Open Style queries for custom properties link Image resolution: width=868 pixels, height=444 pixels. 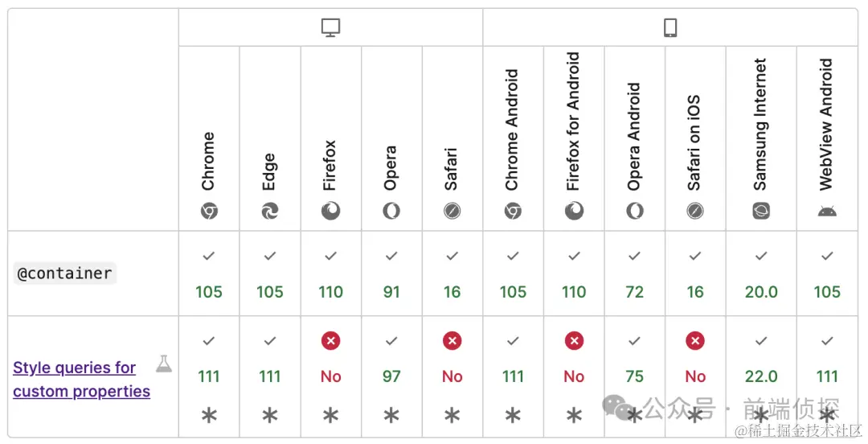[x=81, y=379]
